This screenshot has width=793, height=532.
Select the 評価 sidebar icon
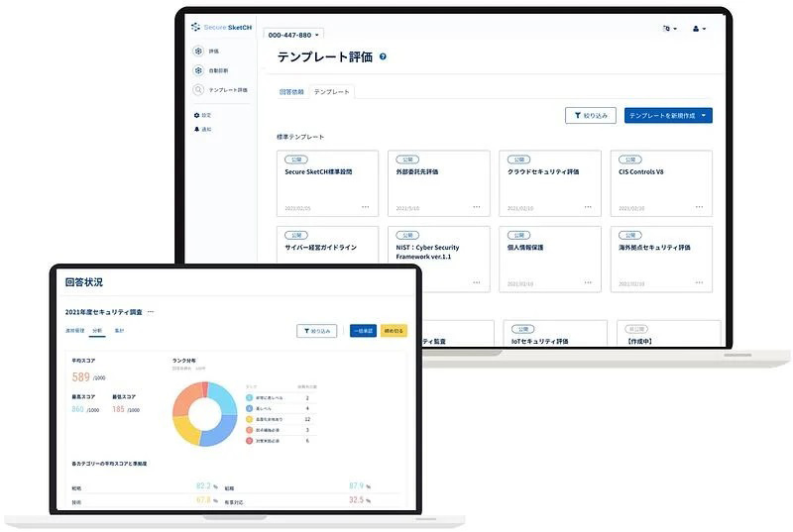click(x=198, y=52)
